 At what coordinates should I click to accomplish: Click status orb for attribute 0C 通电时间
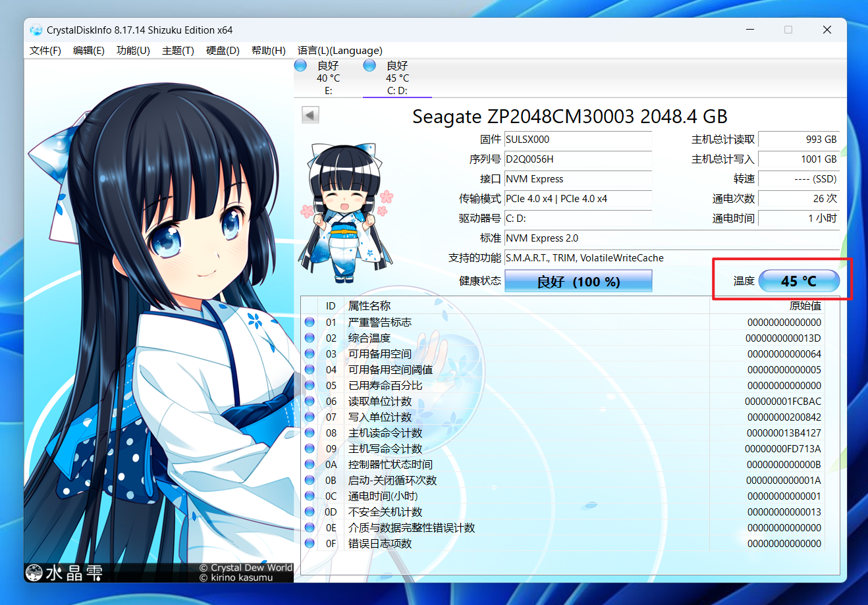(310, 496)
